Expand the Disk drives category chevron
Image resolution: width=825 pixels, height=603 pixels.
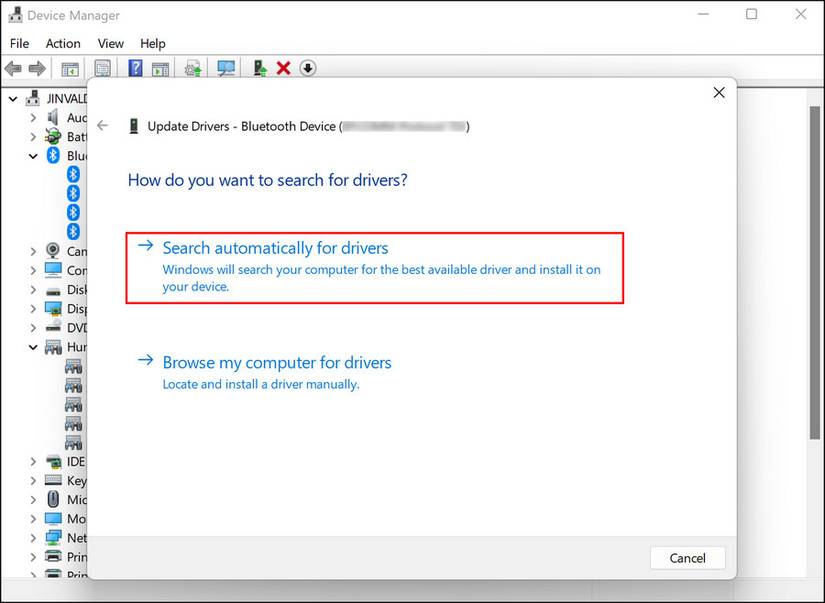coord(33,289)
